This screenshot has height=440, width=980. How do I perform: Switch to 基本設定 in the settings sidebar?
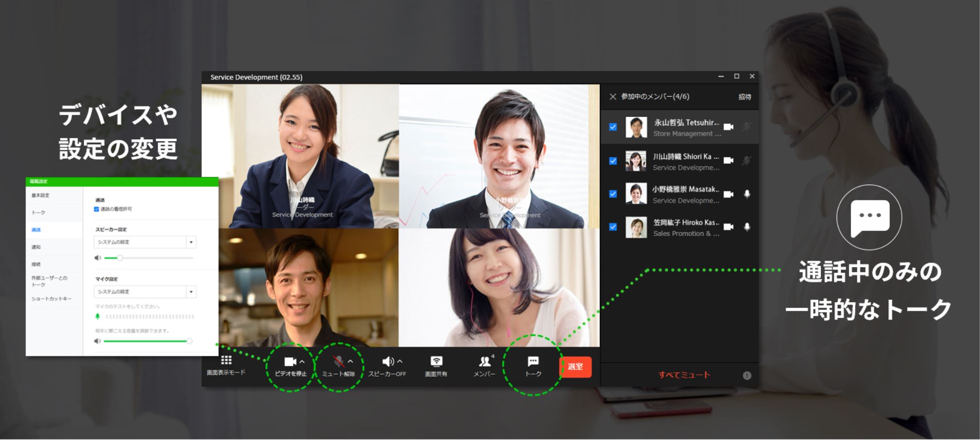41,195
